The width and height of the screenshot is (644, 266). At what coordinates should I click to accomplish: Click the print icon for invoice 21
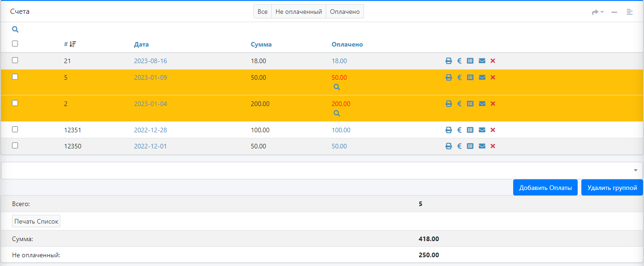[x=448, y=61]
